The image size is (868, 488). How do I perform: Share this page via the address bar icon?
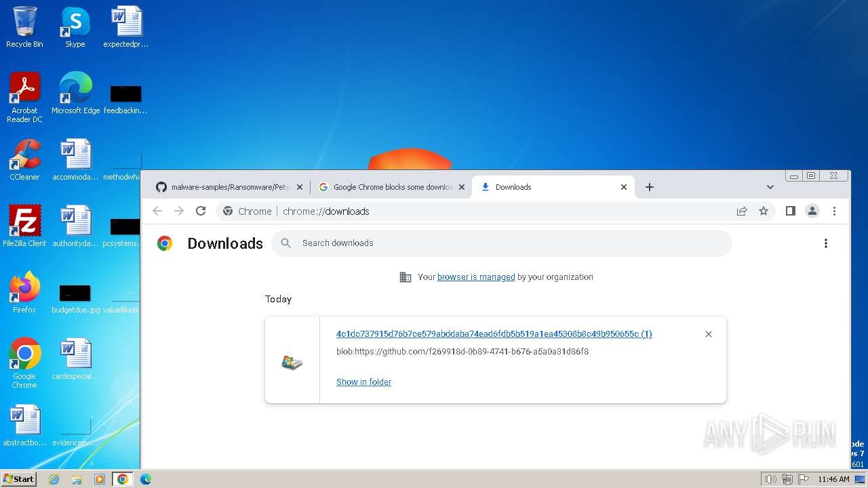click(742, 211)
